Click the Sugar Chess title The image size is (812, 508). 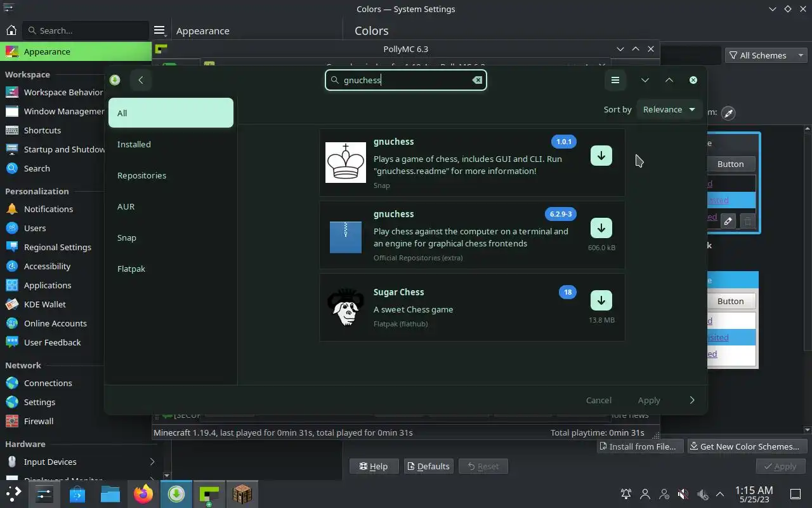[x=398, y=292]
